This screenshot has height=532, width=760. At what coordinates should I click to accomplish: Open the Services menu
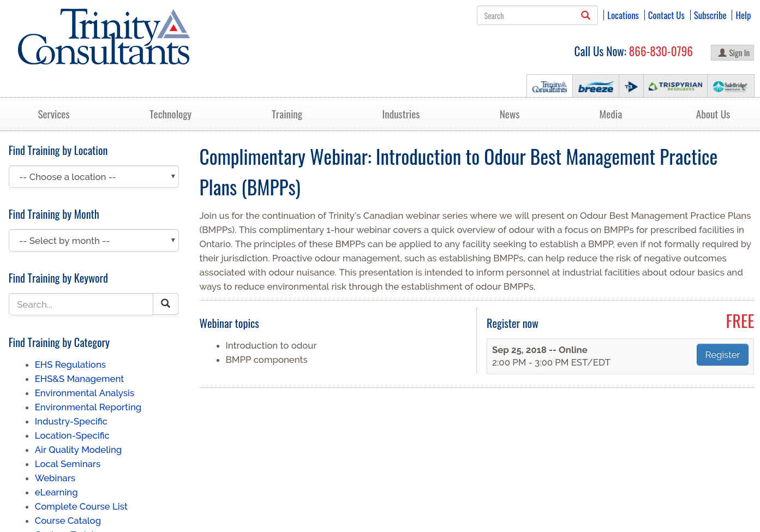(53, 115)
